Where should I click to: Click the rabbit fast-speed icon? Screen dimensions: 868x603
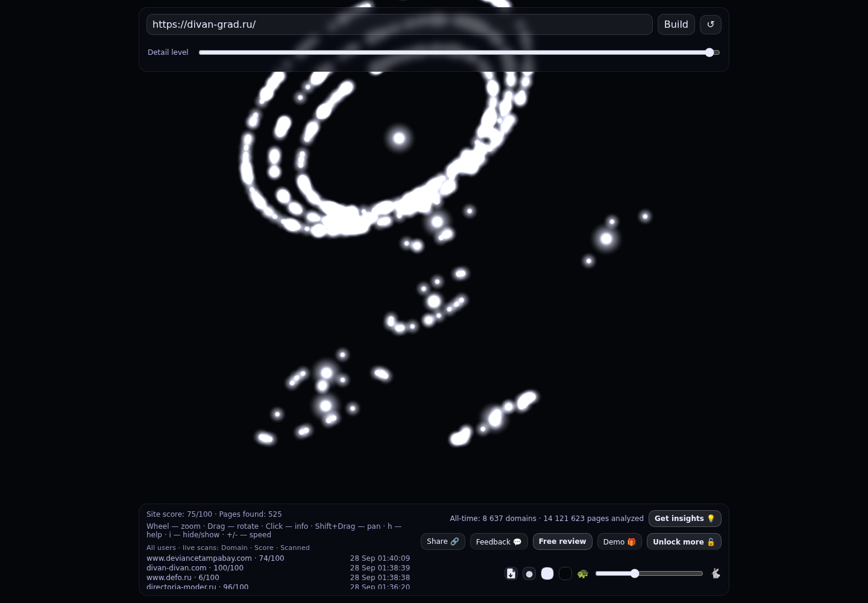715,573
